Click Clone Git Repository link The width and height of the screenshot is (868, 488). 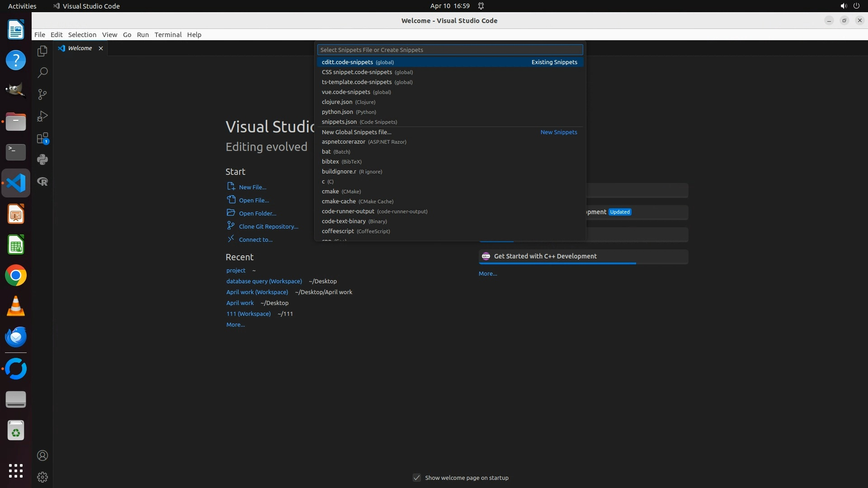point(269,226)
